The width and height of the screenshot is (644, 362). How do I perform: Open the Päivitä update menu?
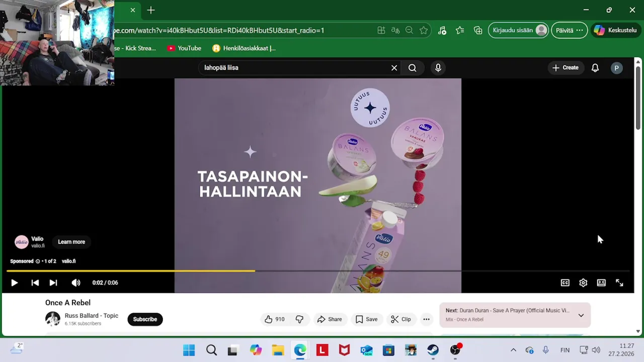coord(569,30)
